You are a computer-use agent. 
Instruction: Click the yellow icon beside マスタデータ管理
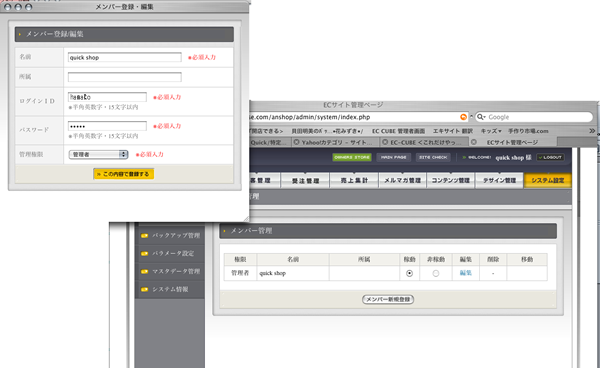[144, 272]
